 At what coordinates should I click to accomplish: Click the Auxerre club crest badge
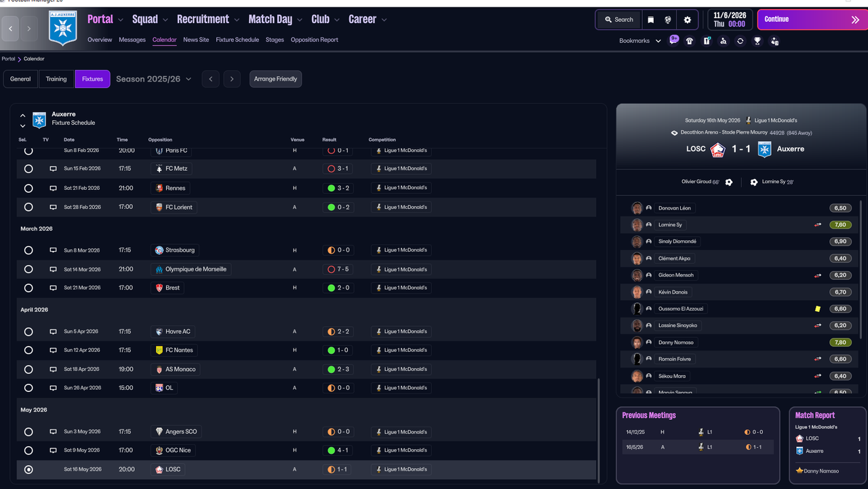62,28
